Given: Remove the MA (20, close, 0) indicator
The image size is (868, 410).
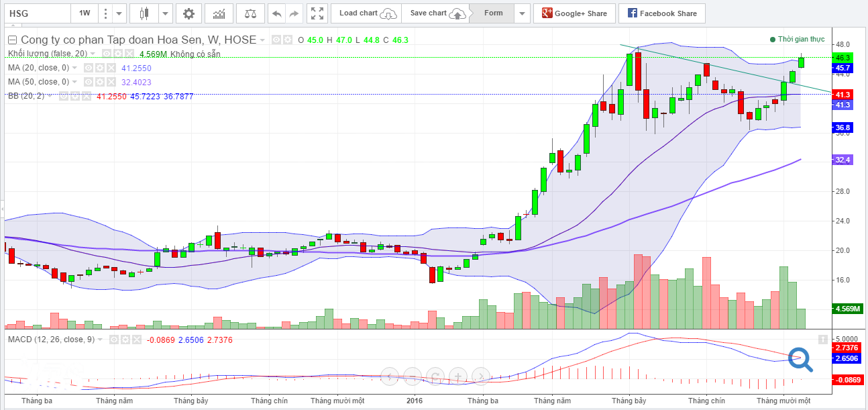Looking at the screenshot, I should tap(111, 68).
